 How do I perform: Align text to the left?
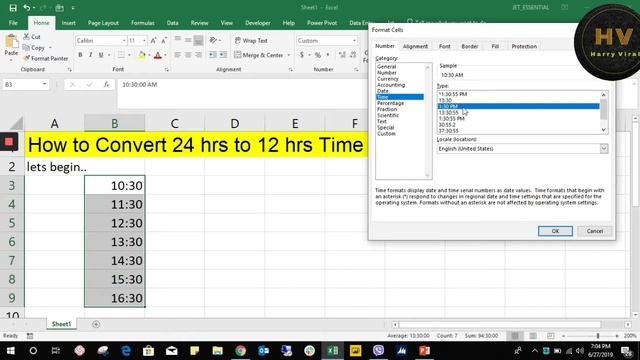click(x=178, y=55)
